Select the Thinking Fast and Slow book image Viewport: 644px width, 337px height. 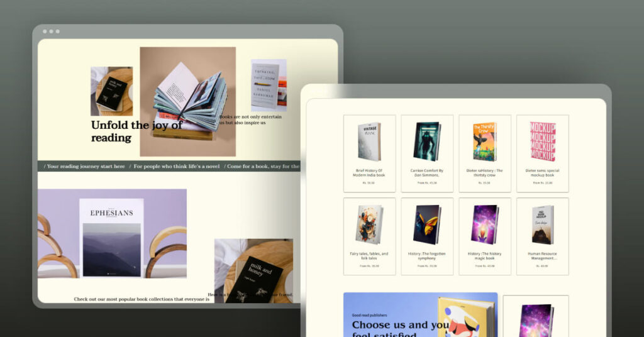click(268, 84)
